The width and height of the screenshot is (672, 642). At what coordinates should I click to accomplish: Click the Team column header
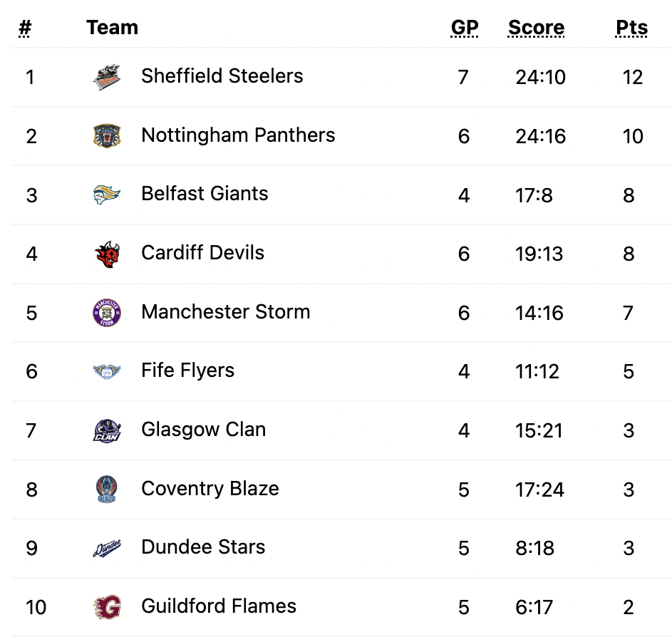click(113, 28)
